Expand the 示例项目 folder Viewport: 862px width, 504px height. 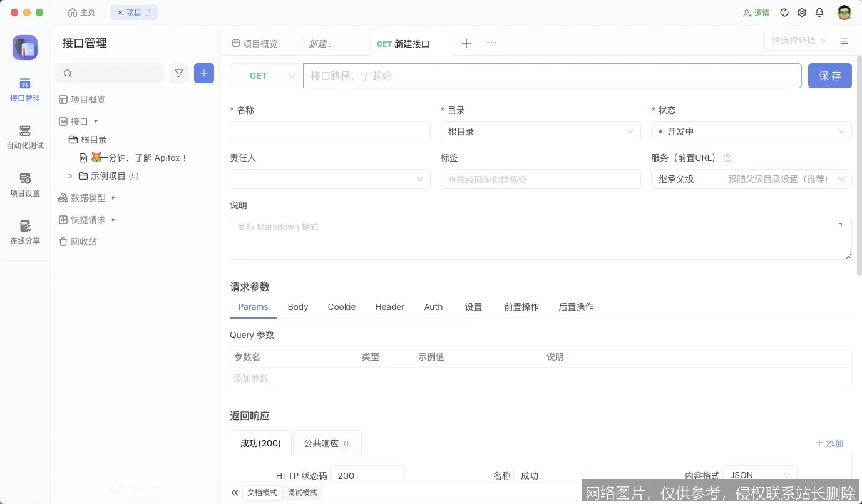71,176
